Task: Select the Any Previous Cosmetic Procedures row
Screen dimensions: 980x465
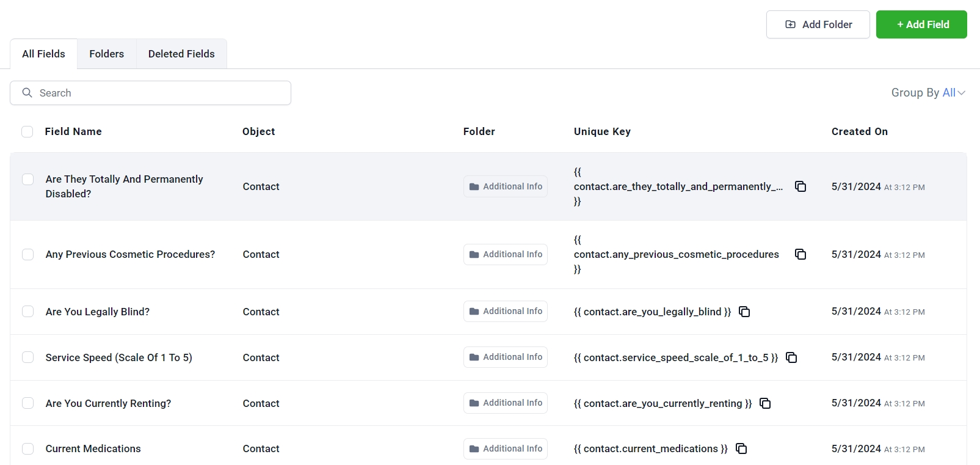Action: pyautogui.click(x=28, y=254)
